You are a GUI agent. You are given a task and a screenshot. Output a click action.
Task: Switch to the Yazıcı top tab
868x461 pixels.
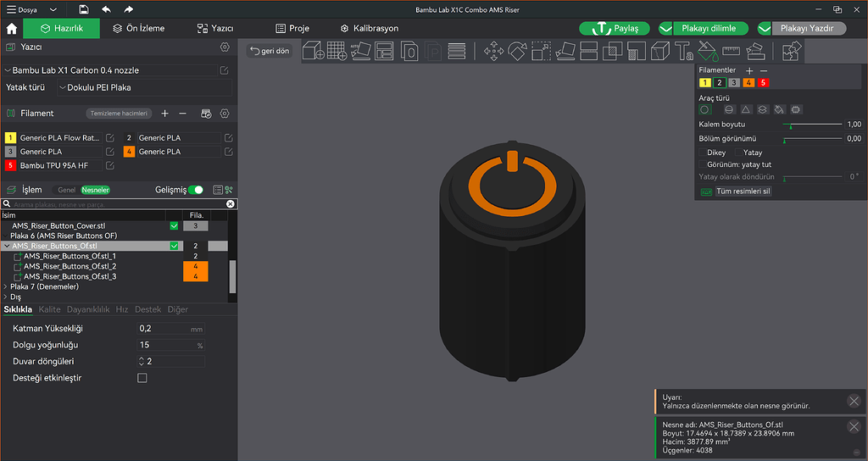click(214, 28)
